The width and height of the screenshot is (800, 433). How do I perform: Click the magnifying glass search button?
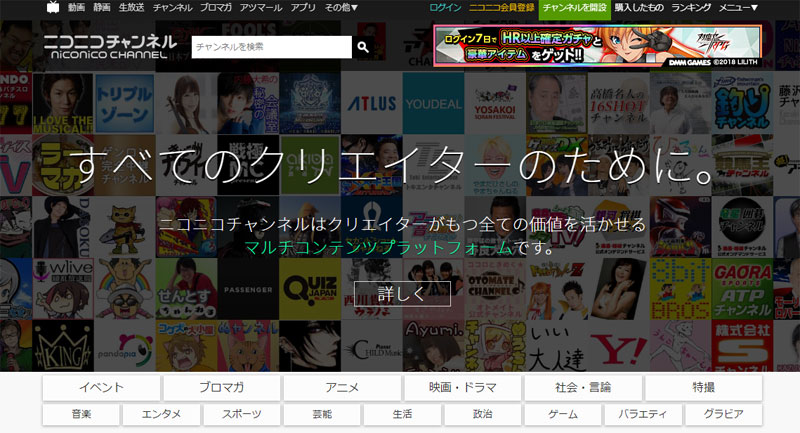coord(363,47)
